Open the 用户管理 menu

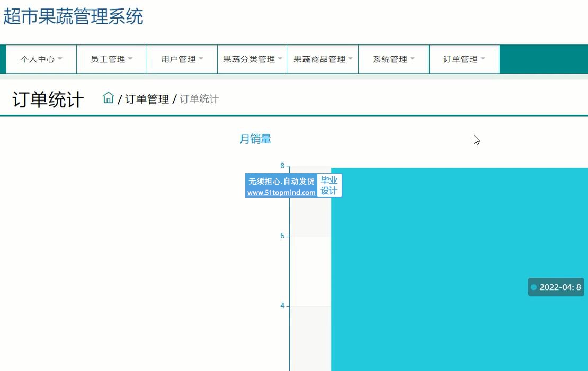(x=182, y=59)
